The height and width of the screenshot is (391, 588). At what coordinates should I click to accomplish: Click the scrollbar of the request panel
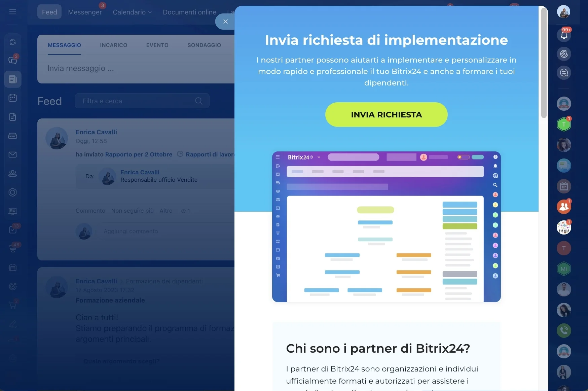click(544, 63)
